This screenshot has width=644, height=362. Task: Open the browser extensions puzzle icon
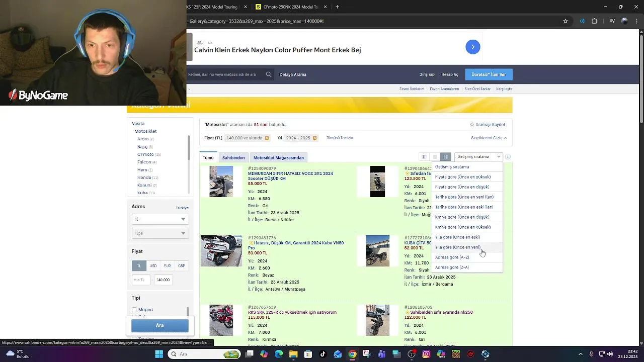[595, 21]
